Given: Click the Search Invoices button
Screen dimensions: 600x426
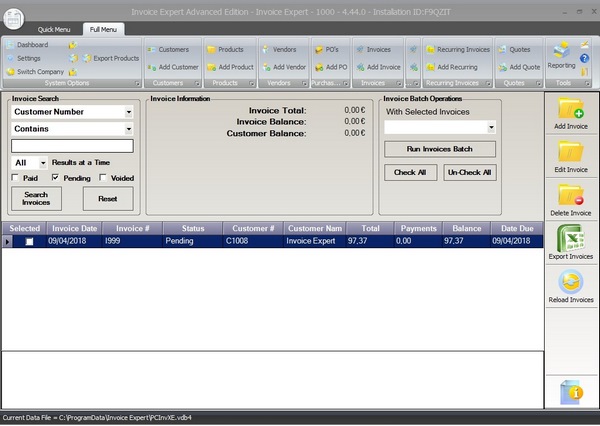Looking at the screenshot, I should tap(36, 199).
